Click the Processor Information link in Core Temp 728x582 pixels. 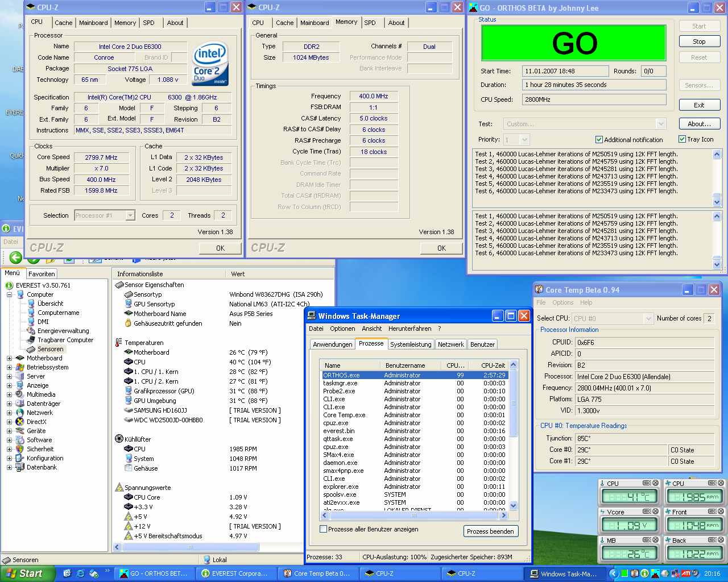569,330
